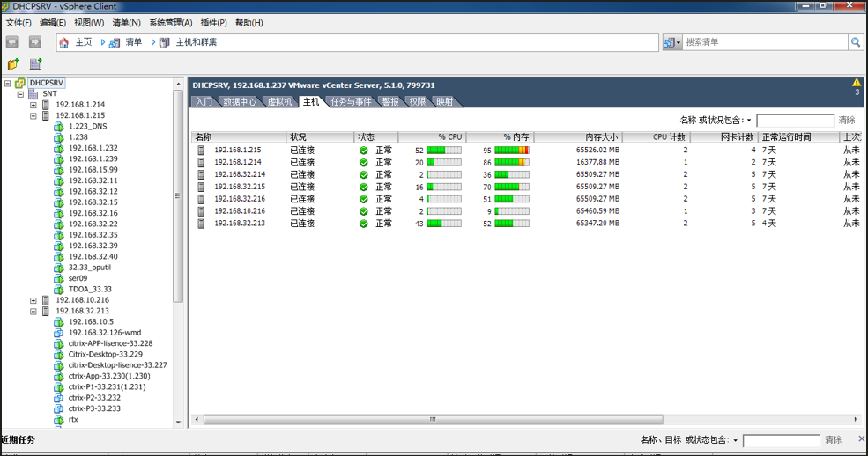Click the Home (主页) icon in the navigation bar
868x456 pixels.
[64, 42]
